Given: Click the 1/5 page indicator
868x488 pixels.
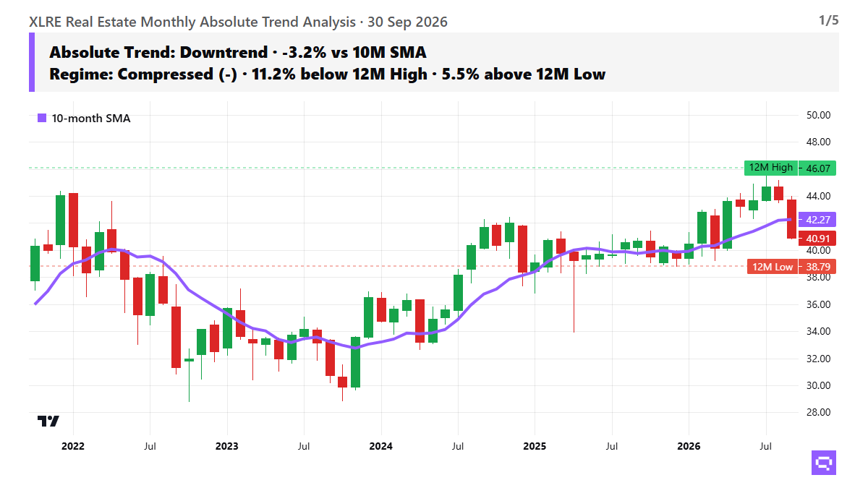Looking at the screenshot, I should pyautogui.click(x=828, y=20).
